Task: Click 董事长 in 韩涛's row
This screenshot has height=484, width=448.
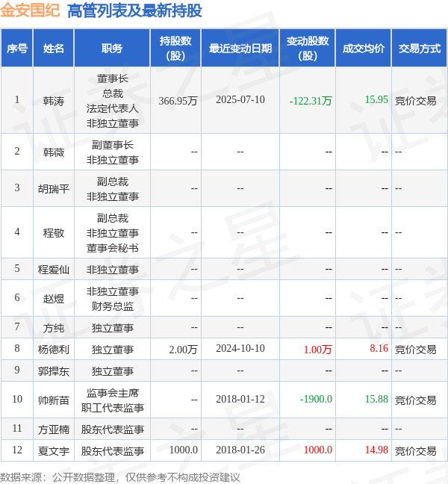Action: click(x=112, y=78)
